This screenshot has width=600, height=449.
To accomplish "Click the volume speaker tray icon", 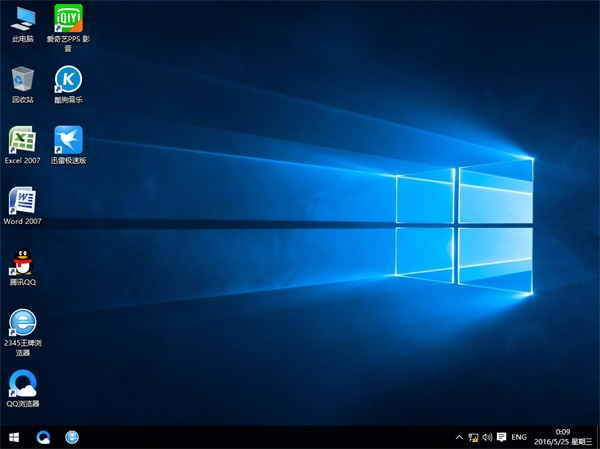I will pos(487,437).
